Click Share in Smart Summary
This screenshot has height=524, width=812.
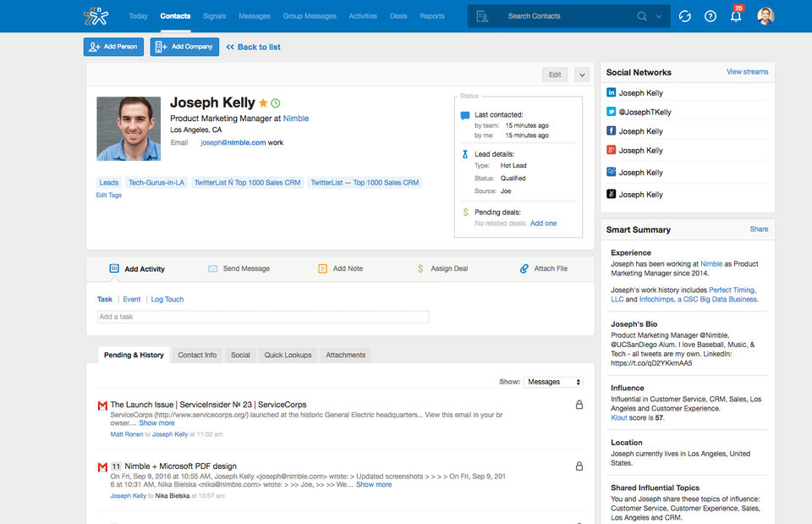pos(759,229)
